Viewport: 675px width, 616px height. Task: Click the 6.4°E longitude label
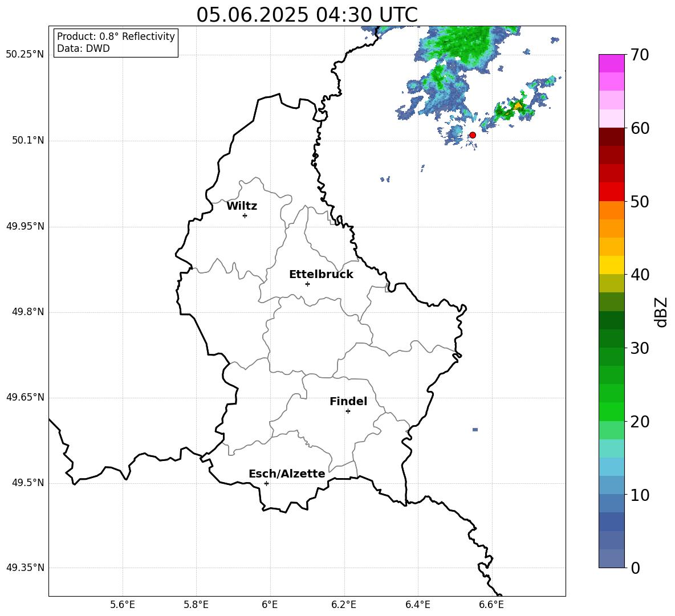point(417,605)
